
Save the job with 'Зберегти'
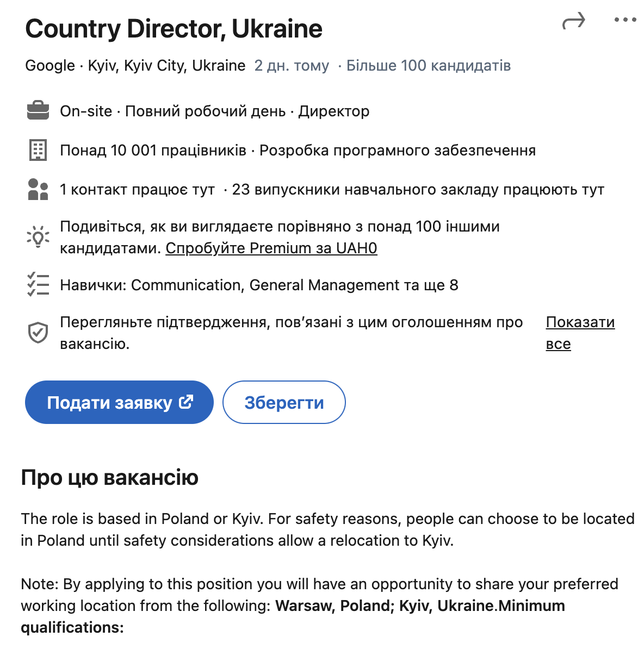284,402
